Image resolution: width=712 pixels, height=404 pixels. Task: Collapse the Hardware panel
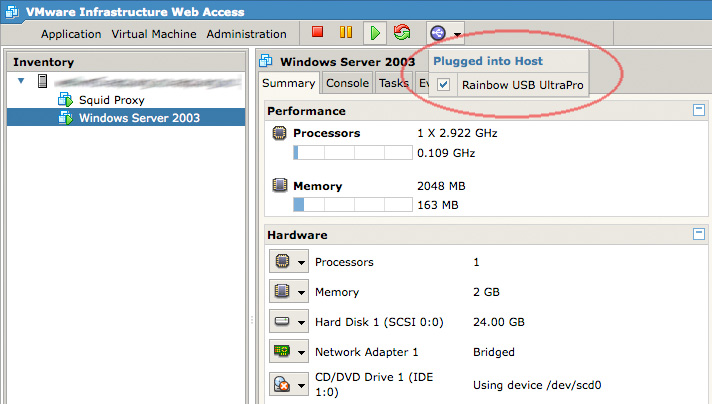[699, 234]
